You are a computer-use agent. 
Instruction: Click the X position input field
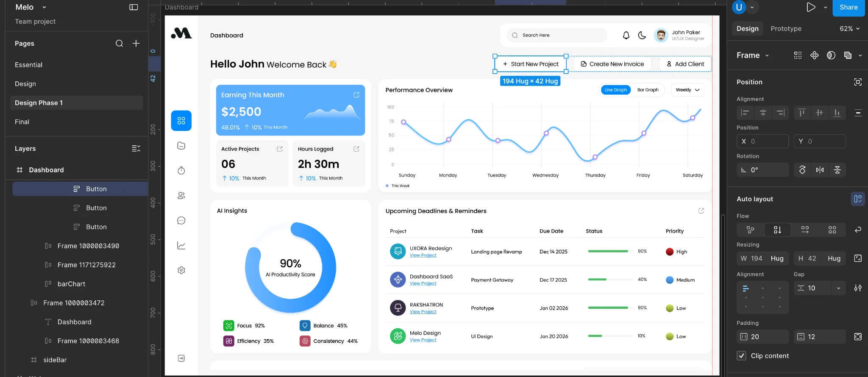click(x=762, y=141)
